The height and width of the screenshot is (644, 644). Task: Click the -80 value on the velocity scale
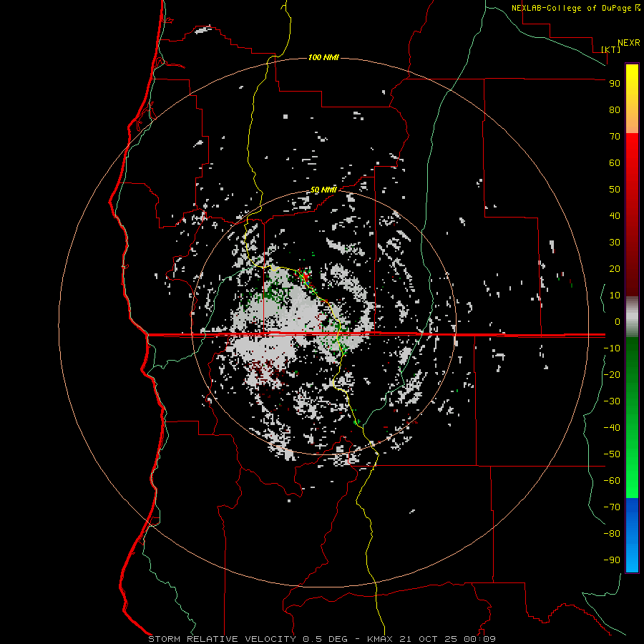click(x=612, y=534)
